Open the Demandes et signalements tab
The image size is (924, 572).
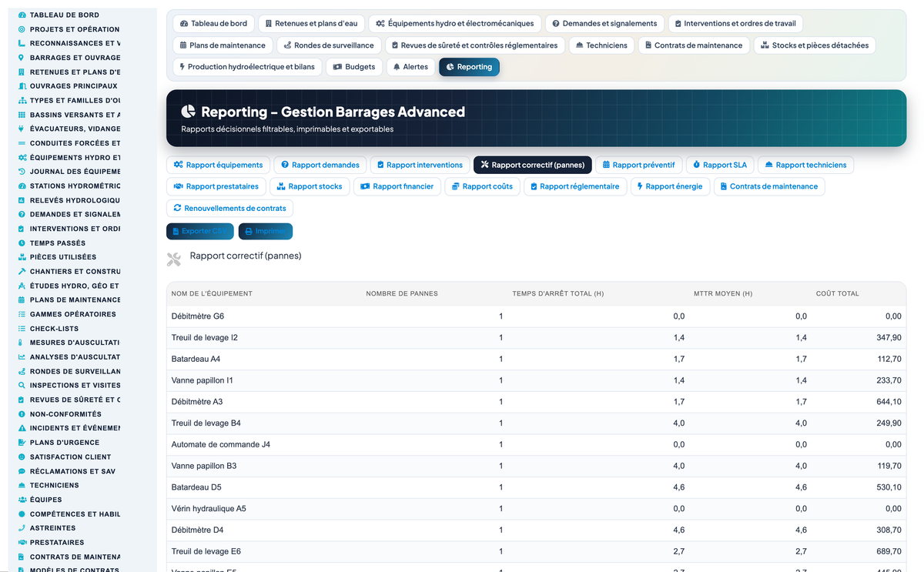604,24
